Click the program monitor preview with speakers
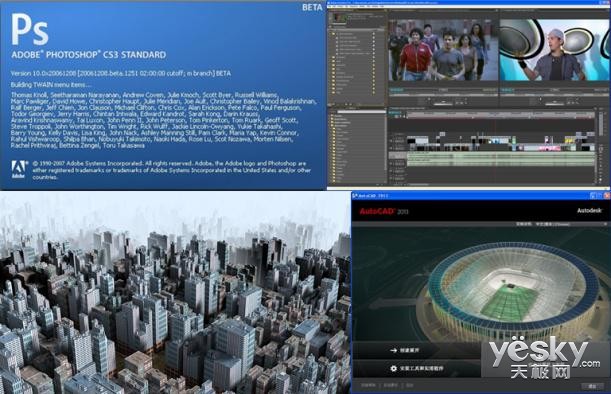This screenshot has width=611, height=394. [x=555, y=50]
